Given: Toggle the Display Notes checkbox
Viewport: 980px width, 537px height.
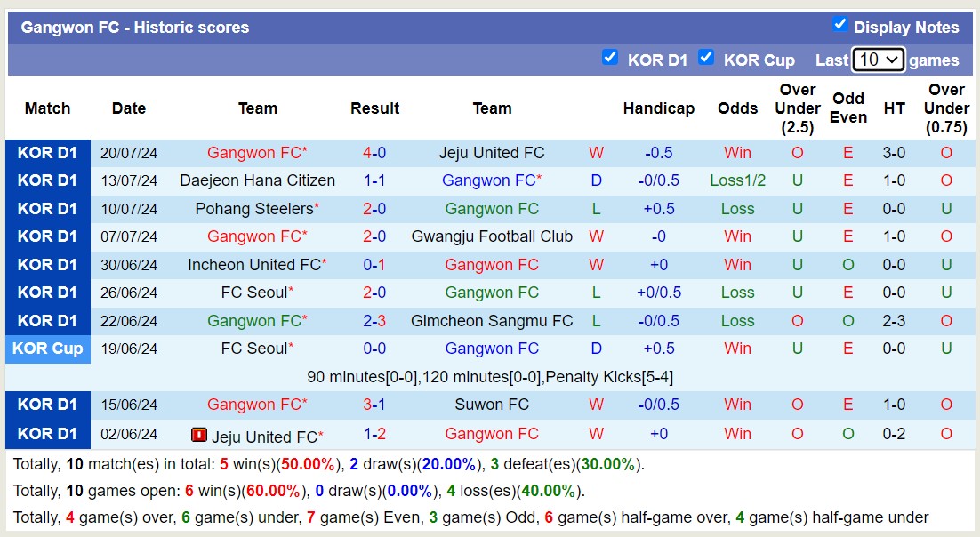Looking at the screenshot, I should tap(839, 25).
